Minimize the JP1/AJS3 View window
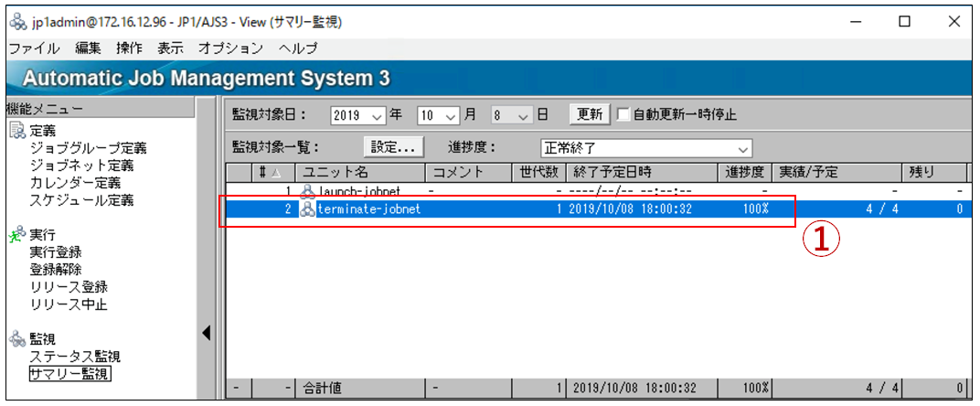Viewport: 980px width, 406px height. [x=856, y=22]
